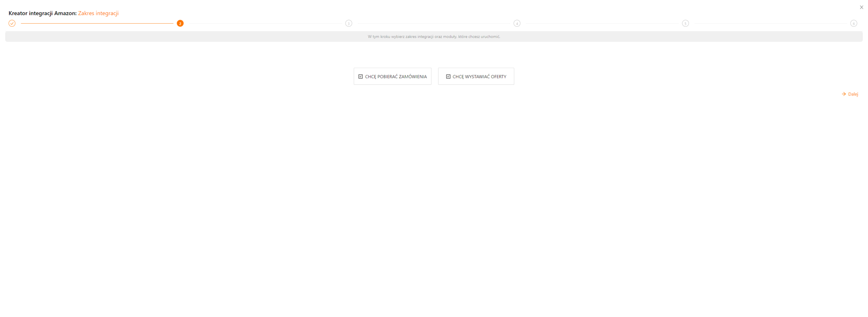This screenshot has width=868, height=317.
Task: Jump to final step 6 circle
Action: click(853, 23)
